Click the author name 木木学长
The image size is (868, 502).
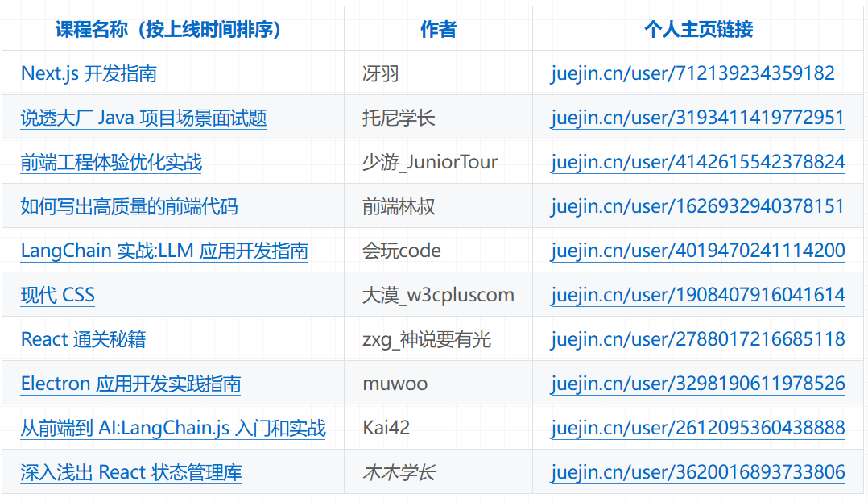[x=399, y=473]
